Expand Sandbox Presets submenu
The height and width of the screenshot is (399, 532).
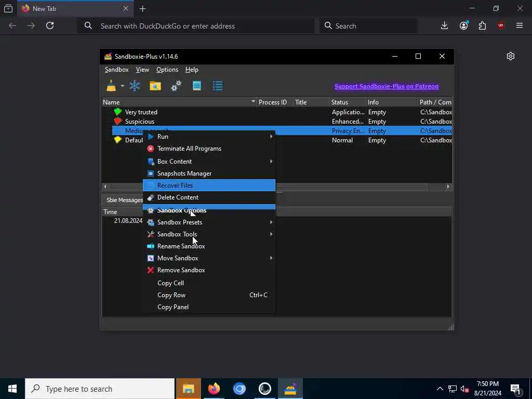(209, 222)
